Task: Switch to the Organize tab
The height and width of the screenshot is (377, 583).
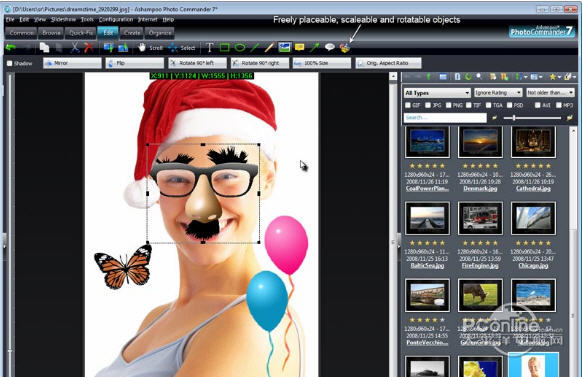Action: coord(160,33)
